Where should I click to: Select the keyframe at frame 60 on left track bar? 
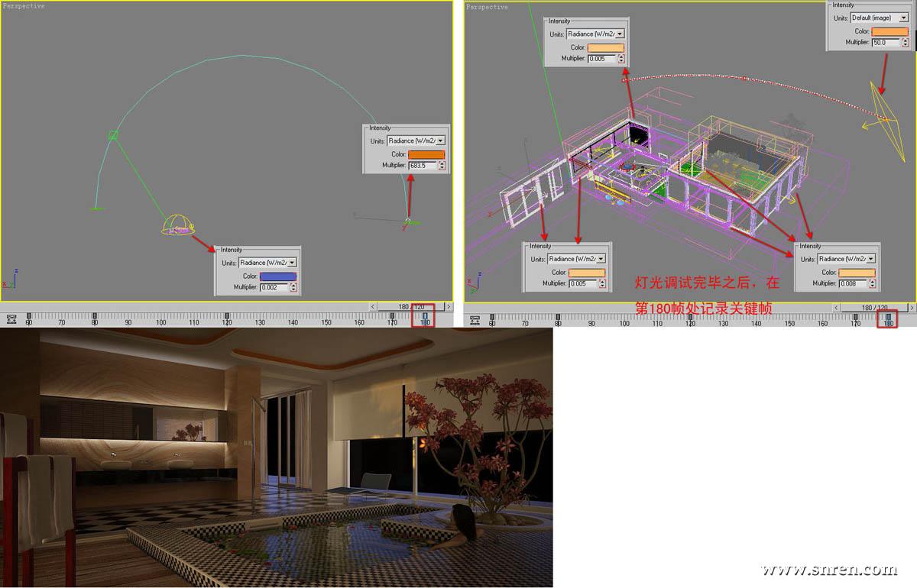coord(29,315)
